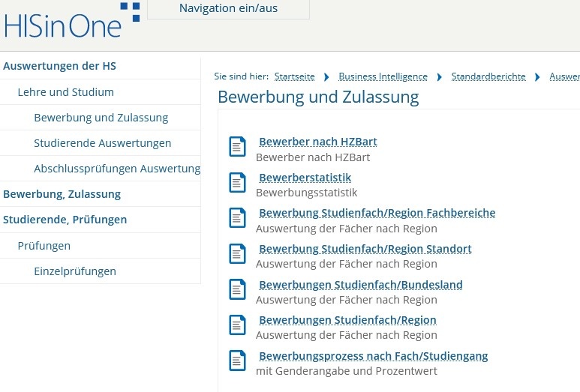Select Einzelprüfungen in the sidebar
The image size is (580, 392).
pyautogui.click(x=75, y=271)
